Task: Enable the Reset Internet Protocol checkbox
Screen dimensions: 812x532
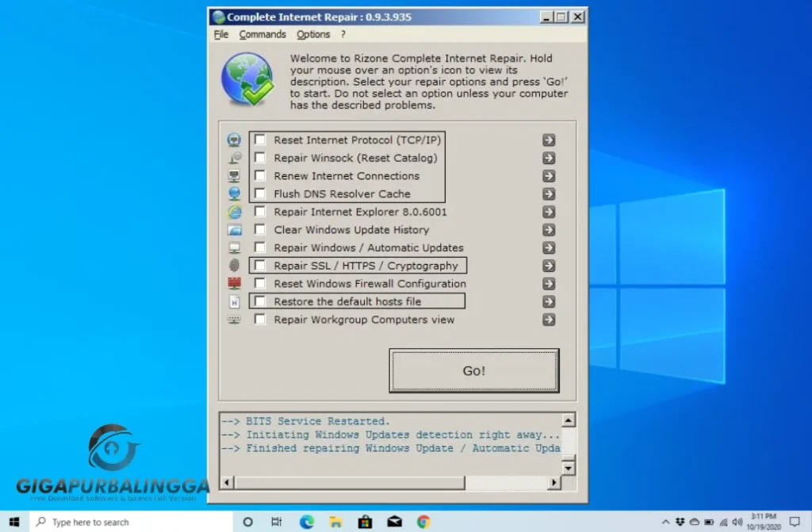Action: pyautogui.click(x=260, y=139)
